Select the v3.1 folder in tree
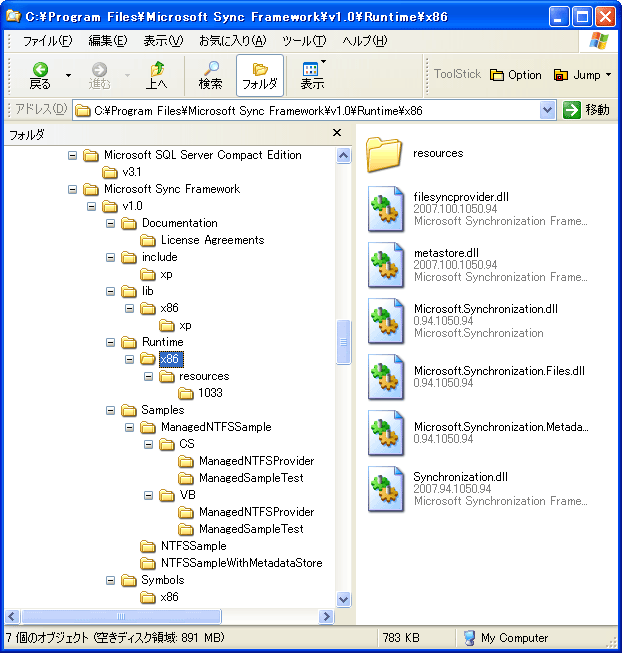The width and height of the screenshot is (622, 653). click(132, 172)
